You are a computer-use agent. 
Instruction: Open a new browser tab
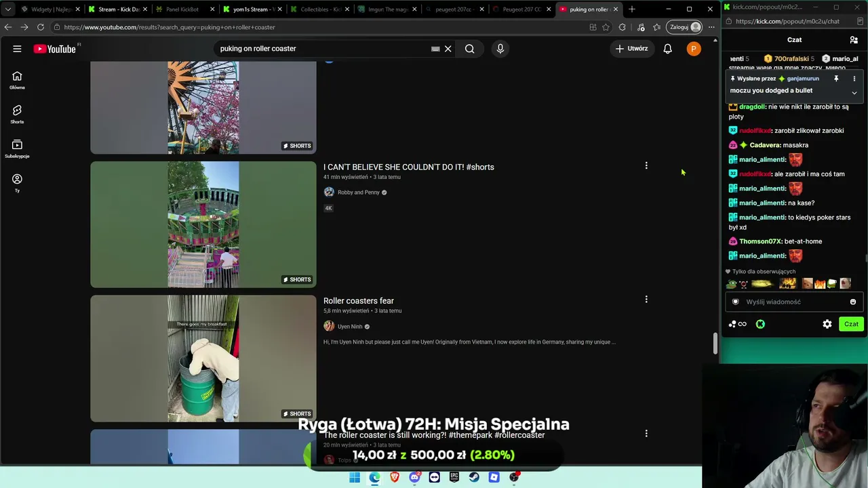pyautogui.click(x=632, y=9)
